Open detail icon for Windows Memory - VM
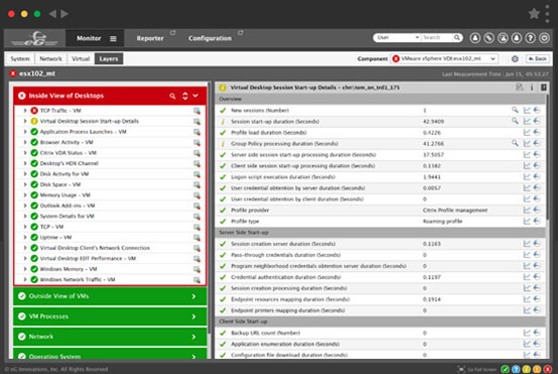The height and width of the screenshot is (374, 558). point(196,269)
